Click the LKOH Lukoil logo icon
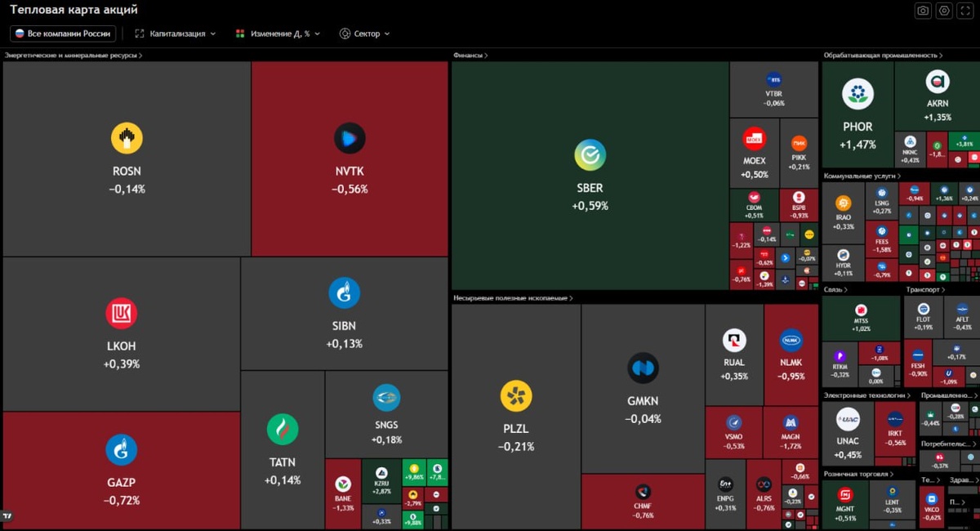The image size is (980, 531). tap(122, 314)
